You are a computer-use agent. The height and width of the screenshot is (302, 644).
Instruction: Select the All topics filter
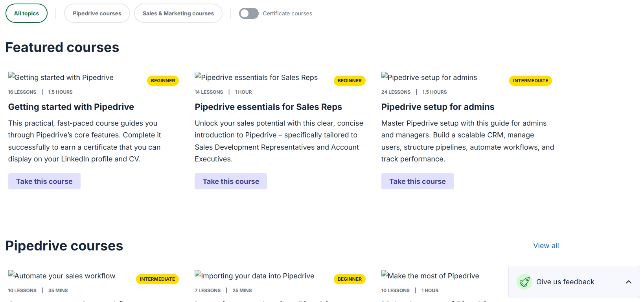[26, 13]
